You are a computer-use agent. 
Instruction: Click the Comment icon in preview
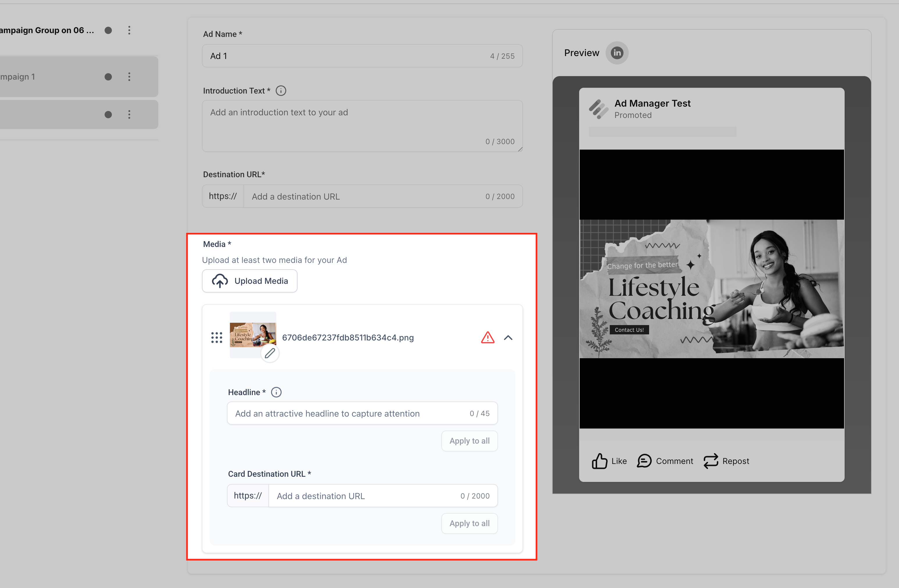click(644, 461)
